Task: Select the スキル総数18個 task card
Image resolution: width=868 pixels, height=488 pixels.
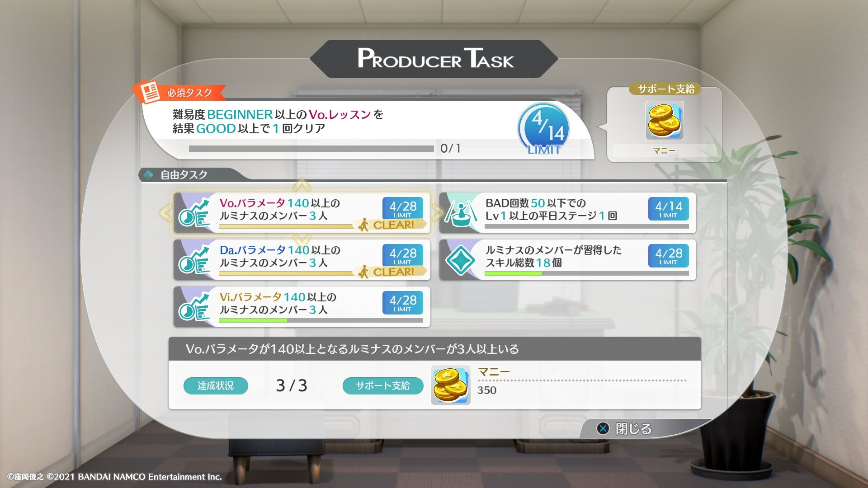Action: click(568, 260)
